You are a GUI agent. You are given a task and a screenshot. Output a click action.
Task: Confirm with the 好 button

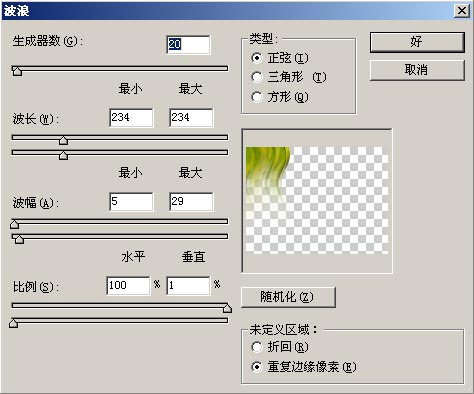(x=417, y=42)
